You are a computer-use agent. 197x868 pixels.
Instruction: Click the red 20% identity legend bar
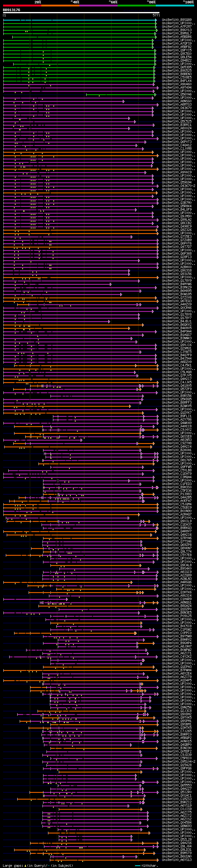22,6
